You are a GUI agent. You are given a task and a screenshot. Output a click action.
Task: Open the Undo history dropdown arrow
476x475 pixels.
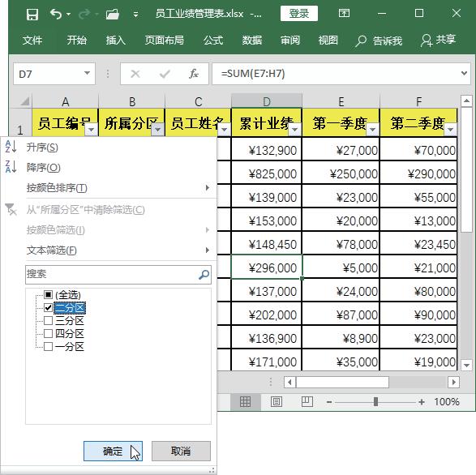68,14
